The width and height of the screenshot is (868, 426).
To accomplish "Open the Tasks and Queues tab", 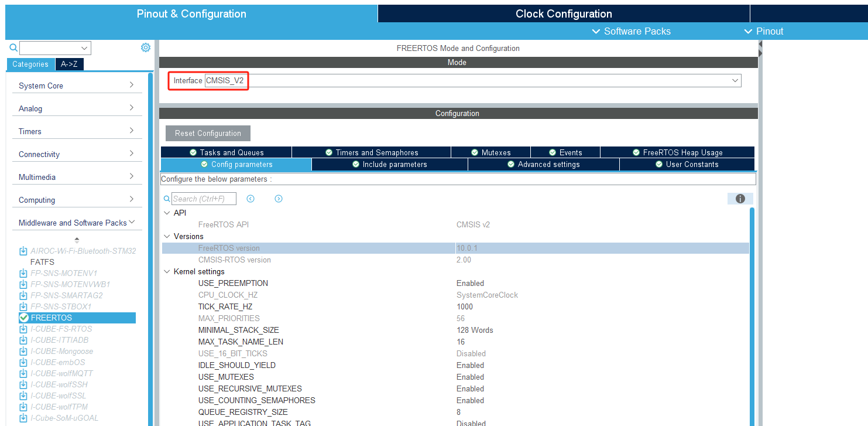I will point(226,152).
